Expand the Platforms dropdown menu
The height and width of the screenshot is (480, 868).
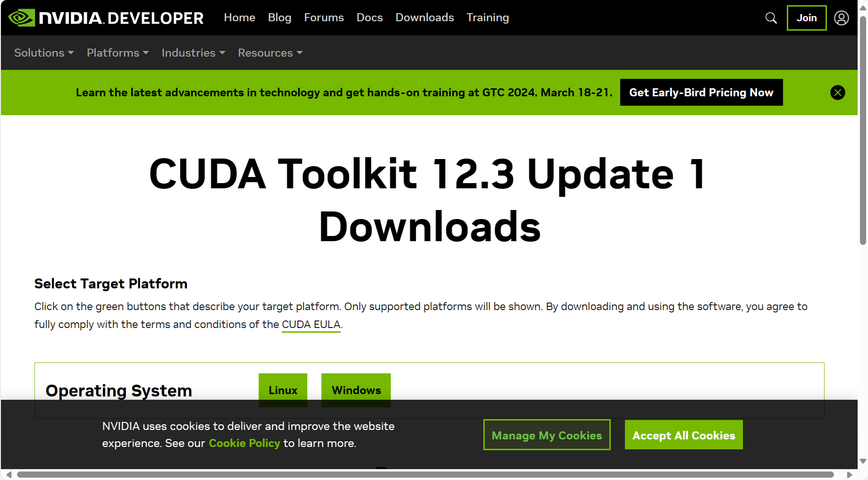coord(118,53)
